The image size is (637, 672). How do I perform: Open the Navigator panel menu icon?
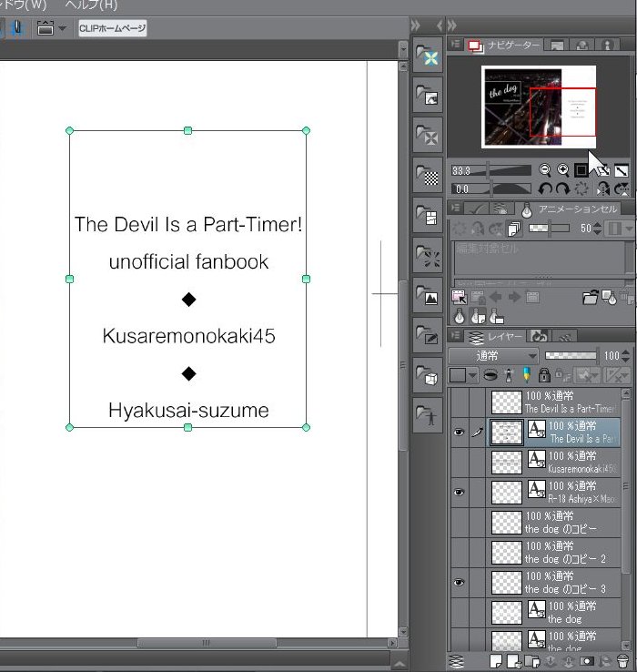(455, 44)
